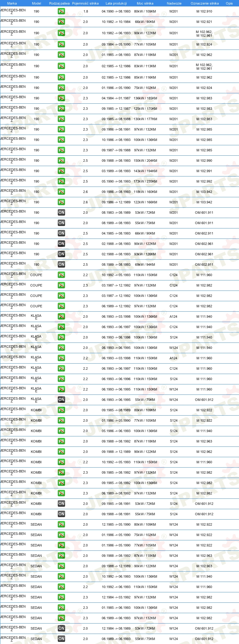Click the Moc silnika column header

(145, 3)
